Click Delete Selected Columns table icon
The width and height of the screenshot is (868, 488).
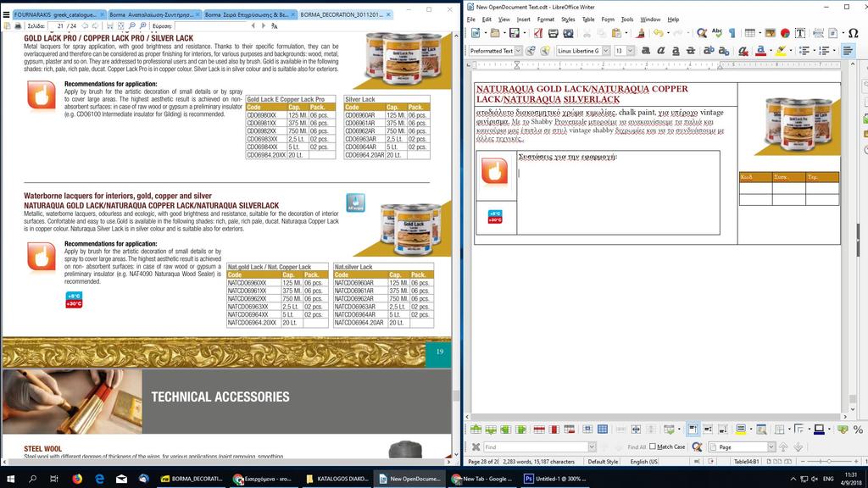click(x=554, y=430)
